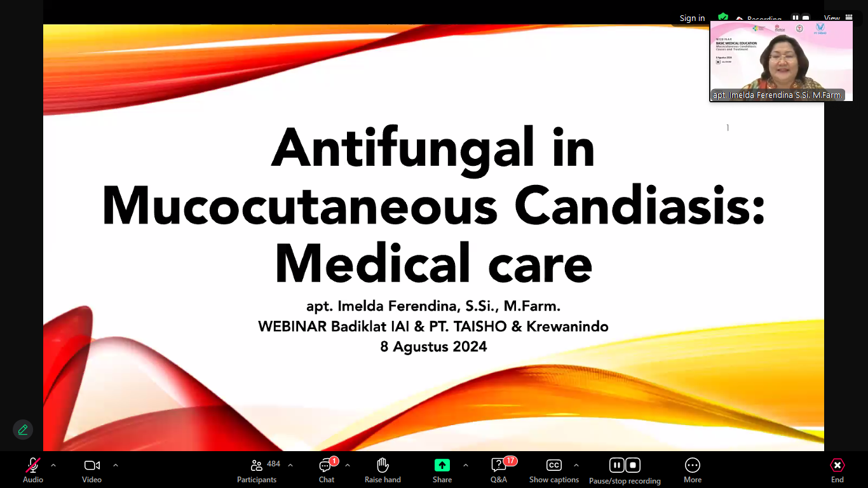Expand chat options arrow beside Chat
The image size is (868, 488).
pos(348,465)
